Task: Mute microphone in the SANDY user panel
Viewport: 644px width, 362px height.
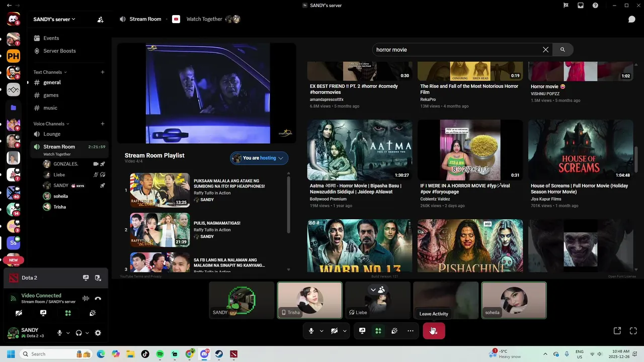Action: (x=59, y=333)
